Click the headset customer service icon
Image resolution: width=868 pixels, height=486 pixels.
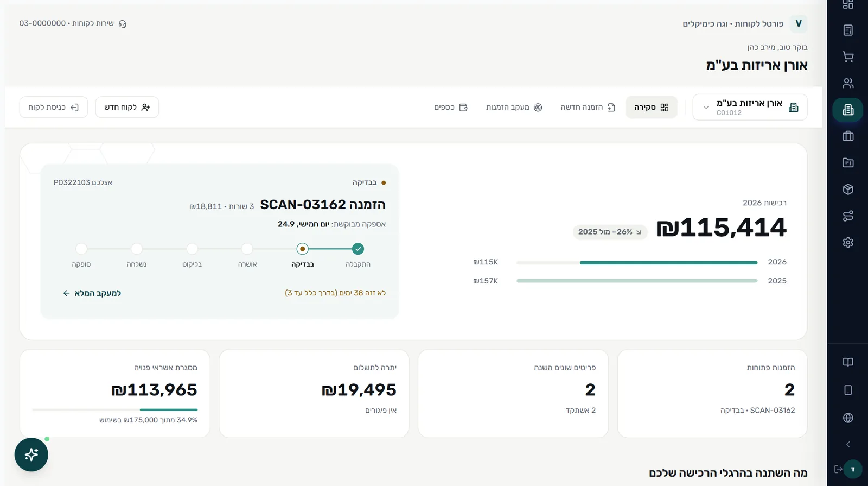[122, 24]
